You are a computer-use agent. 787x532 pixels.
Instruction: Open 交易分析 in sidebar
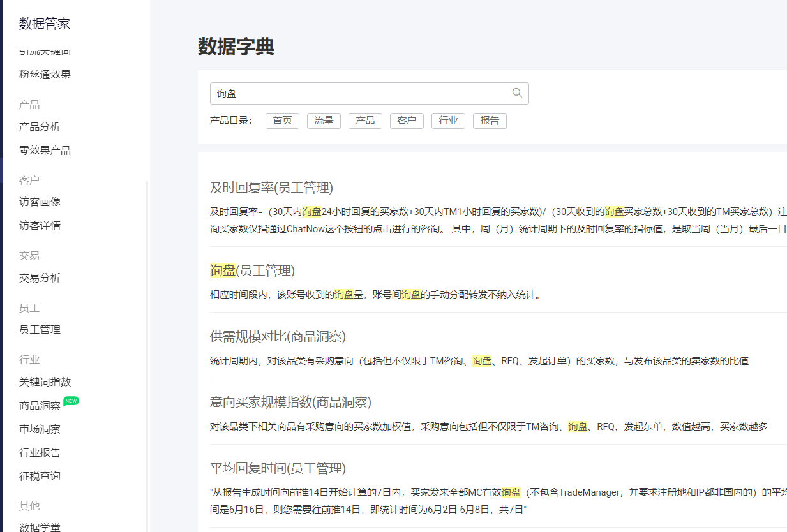[x=40, y=278]
